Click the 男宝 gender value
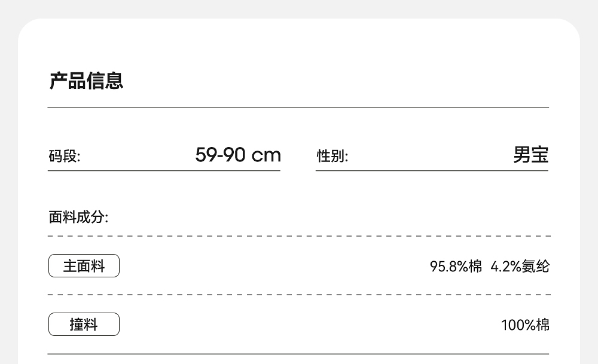Image resolution: width=598 pixels, height=364 pixels. pos(530,155)
